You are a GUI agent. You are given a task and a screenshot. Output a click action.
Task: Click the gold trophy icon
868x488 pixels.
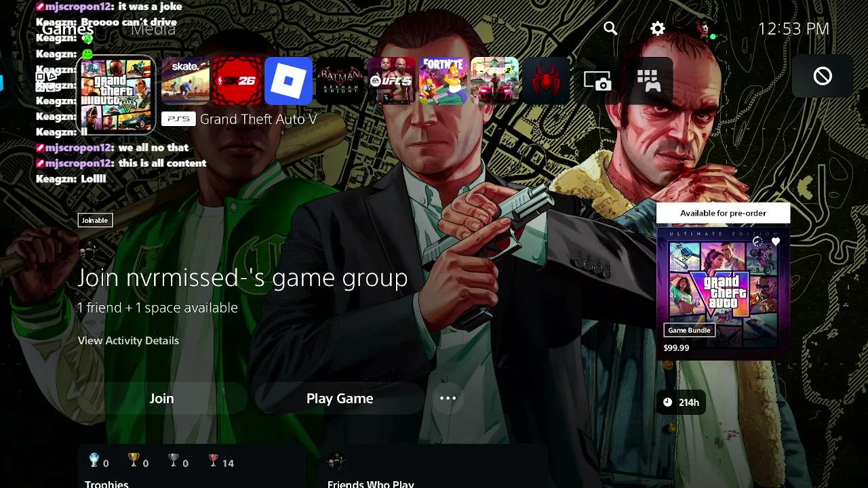coord(134,461)
